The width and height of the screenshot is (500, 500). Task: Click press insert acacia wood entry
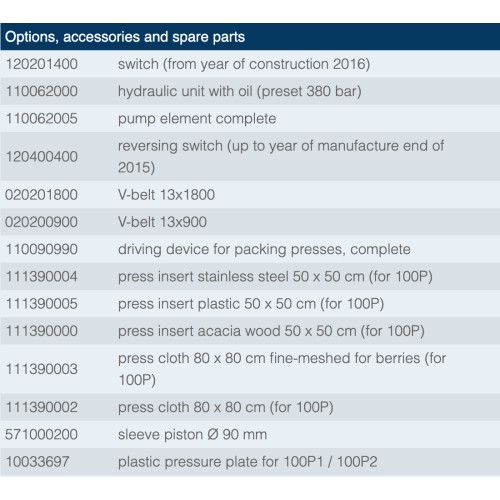click(271, 331)
